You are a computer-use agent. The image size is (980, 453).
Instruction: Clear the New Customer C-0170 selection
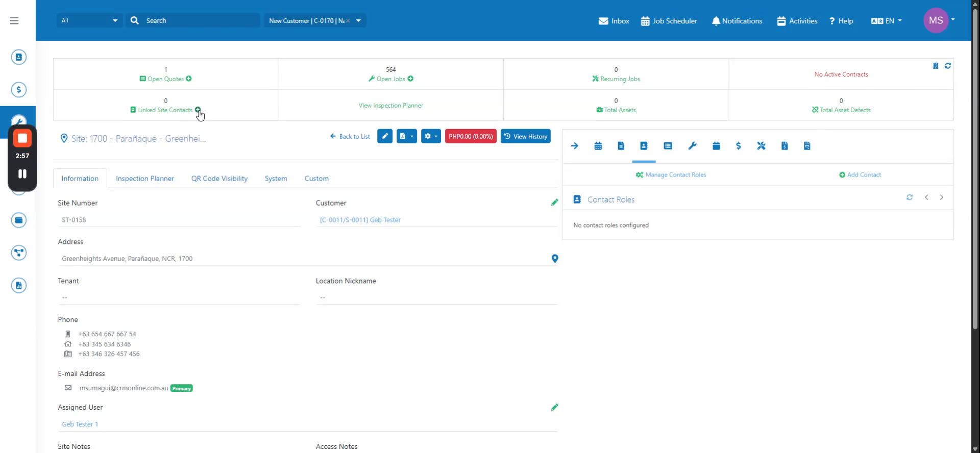348,21
